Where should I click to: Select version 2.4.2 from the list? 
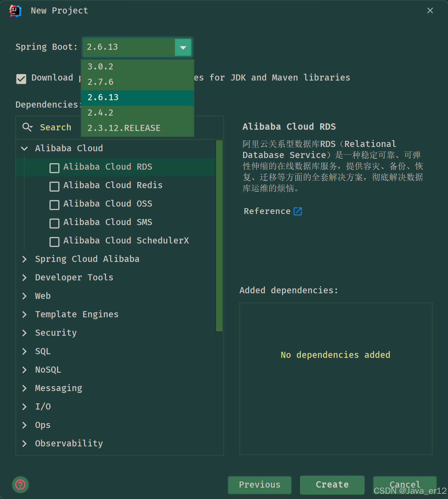138,113
